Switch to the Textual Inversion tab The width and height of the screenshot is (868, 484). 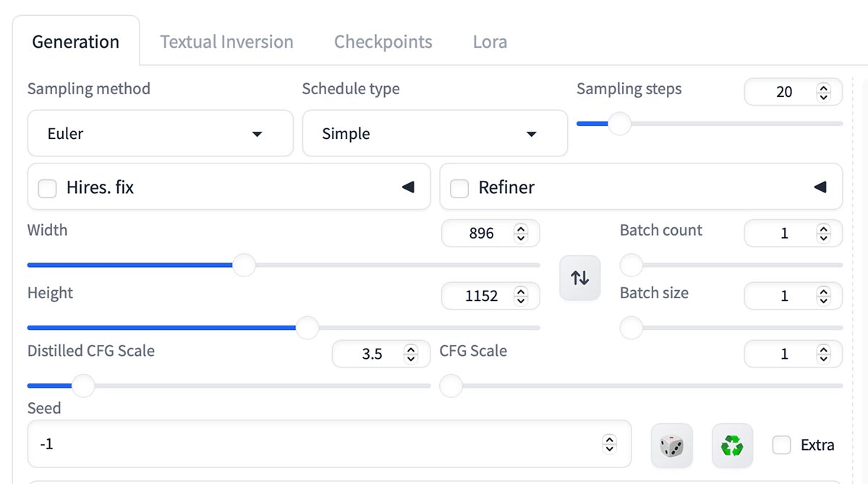pos(226,42)
